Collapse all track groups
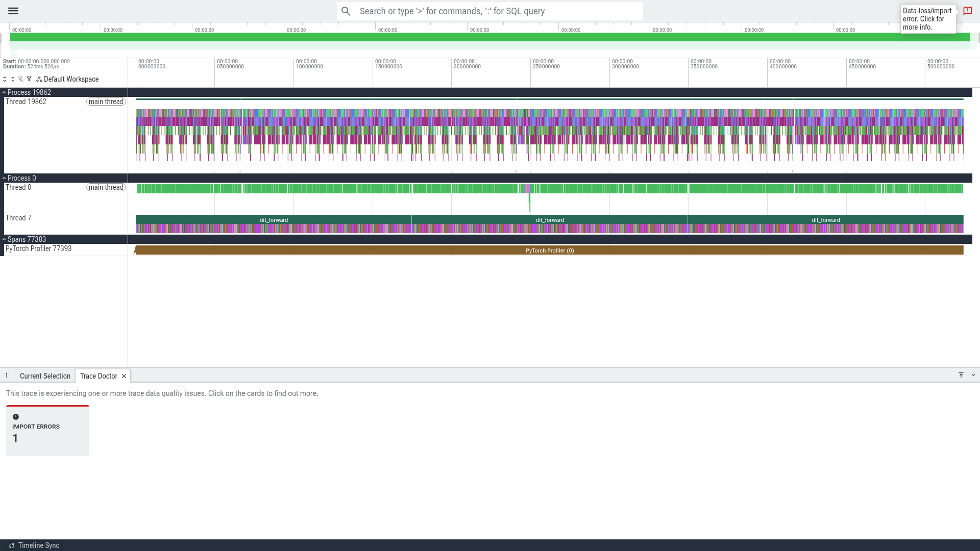980x551 pixels. [x=13, y=79]
